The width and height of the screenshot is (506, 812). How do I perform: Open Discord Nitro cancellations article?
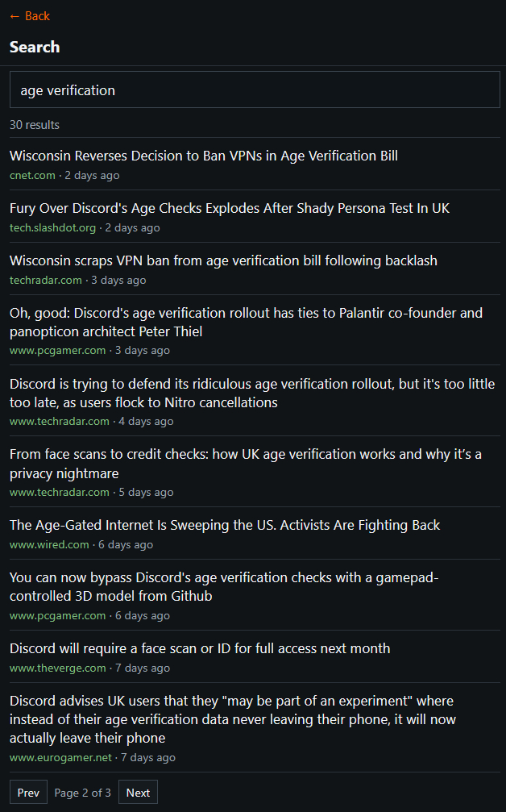251,393
